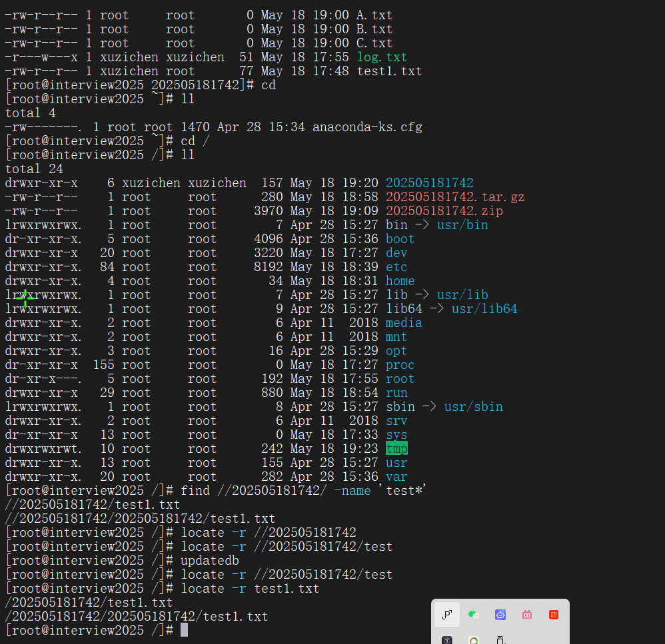Click the usr/lib symlink target
Viewport: 665px width, 644px height.
coord(462,295)
